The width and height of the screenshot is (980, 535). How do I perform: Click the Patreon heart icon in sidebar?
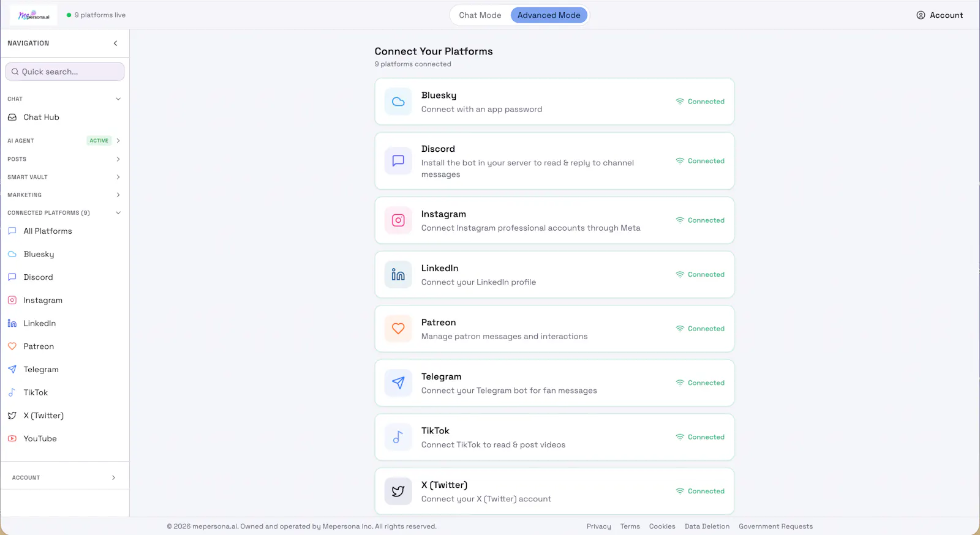[12, 346]
